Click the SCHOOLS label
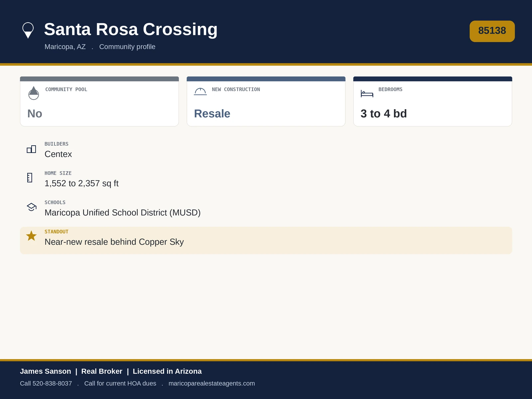Screen dimensions: 532x399 click(x=55, y=202)
